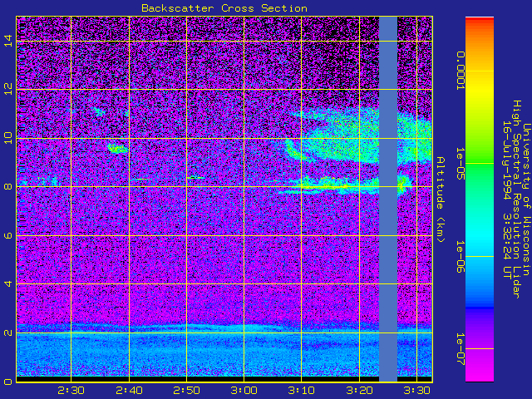Image resolution: width=532 pixels, height=399 pixels.
Task: Click "High Spectral Resolution Lidar" text
Action: click(x=516, y=199)
